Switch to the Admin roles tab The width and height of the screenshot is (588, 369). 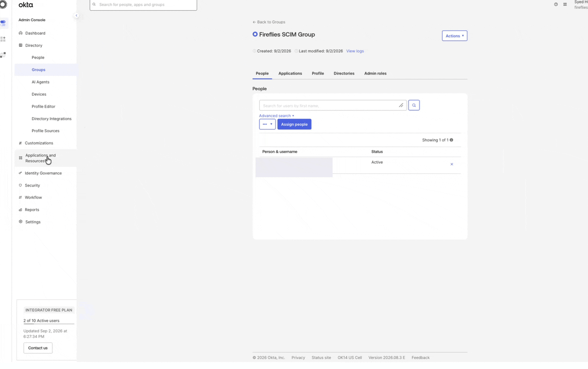point(375,74)
